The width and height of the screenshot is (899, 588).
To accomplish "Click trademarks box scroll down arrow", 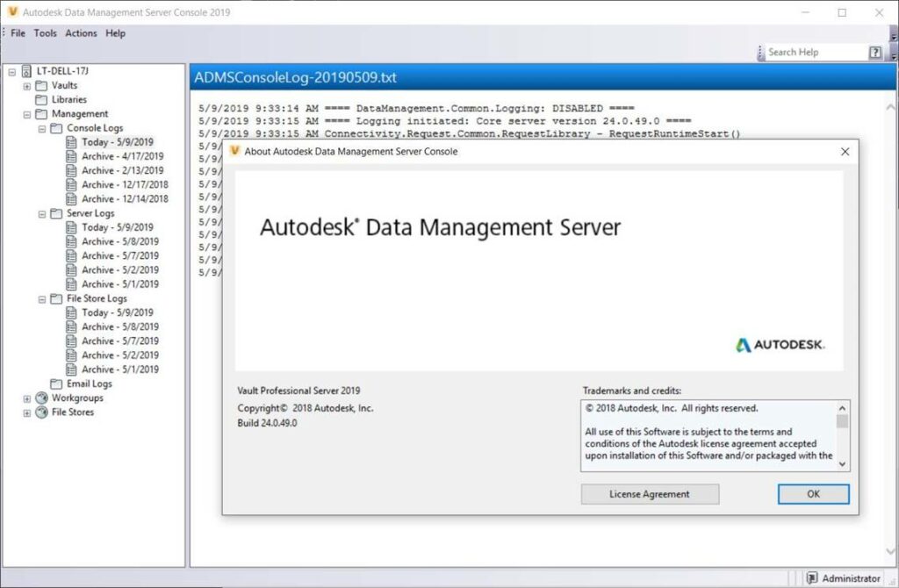I will pos(842,463).
